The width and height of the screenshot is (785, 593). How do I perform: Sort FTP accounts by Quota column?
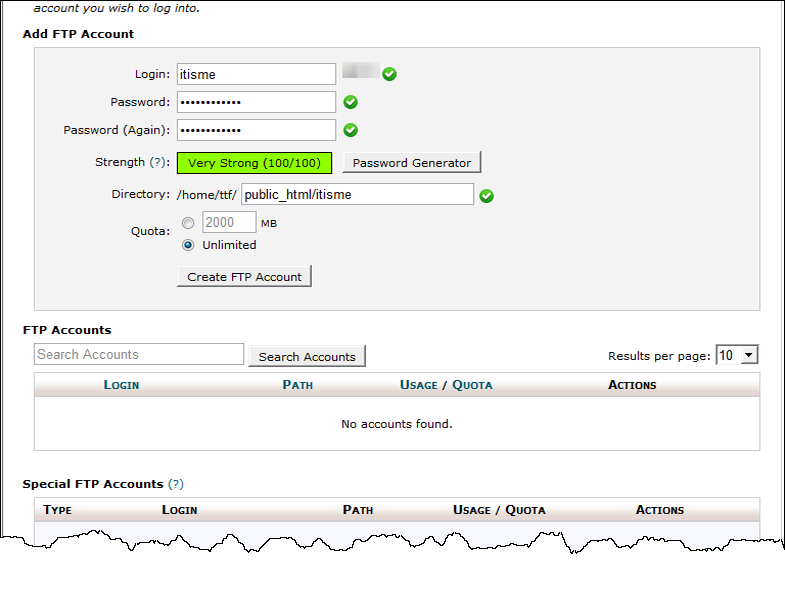click(x=472, y=385)
